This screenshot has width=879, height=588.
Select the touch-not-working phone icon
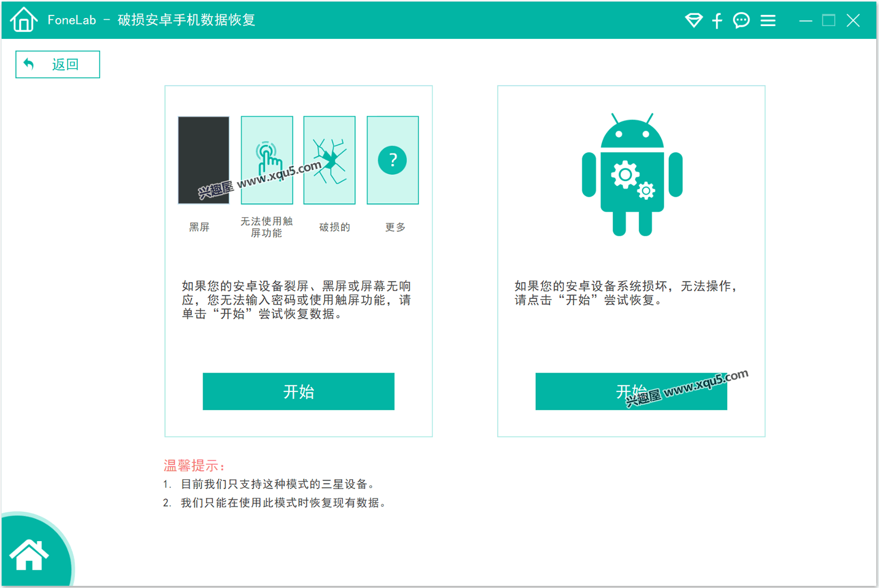pos(267,160)
